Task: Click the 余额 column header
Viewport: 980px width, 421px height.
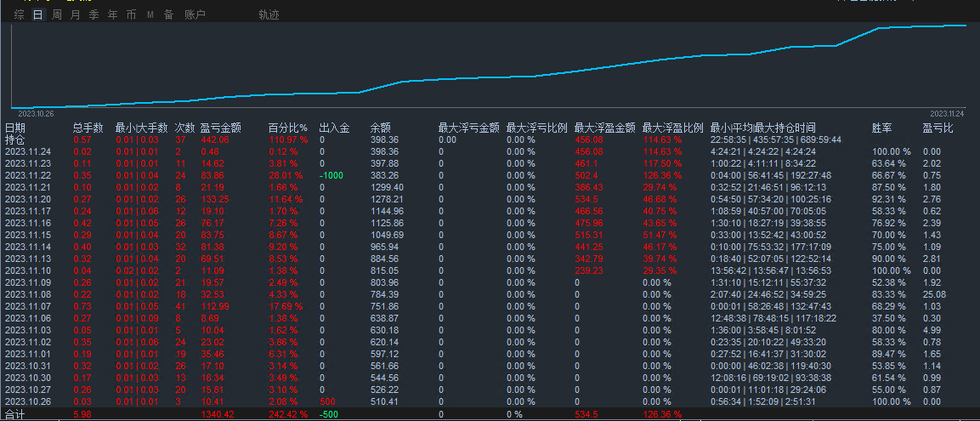Action: [x=381, y=128]
